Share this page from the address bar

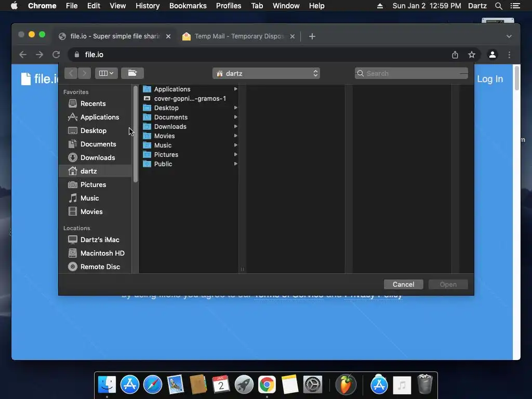coord(455,55)
